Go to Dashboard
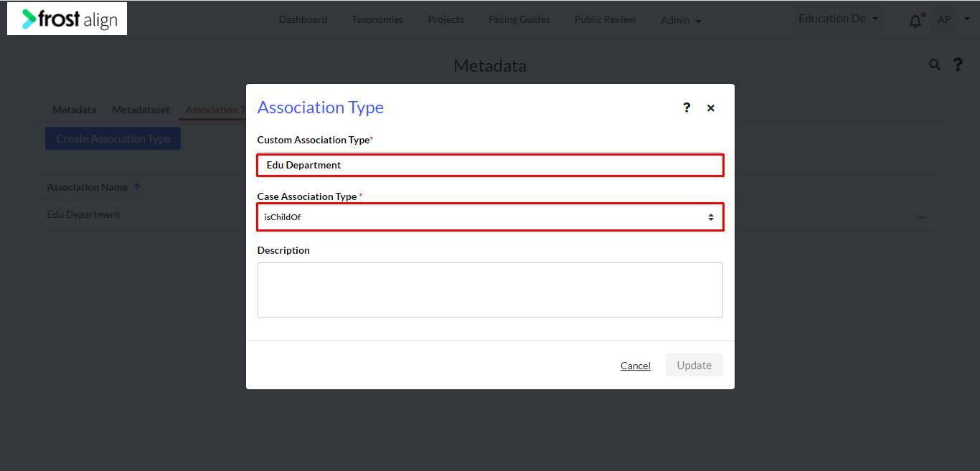The height and width of the screenshot is (471, 980). (303, 19)
